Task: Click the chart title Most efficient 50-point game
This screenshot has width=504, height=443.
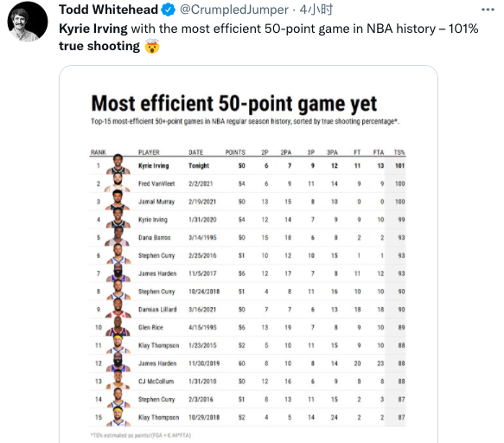Action: click(233, 104)
